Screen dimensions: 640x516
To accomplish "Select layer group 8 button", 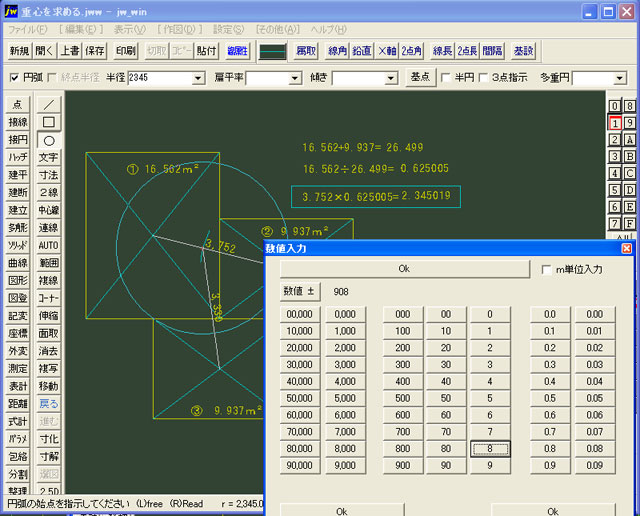I will pyautogui.click(x=629, y=106).
